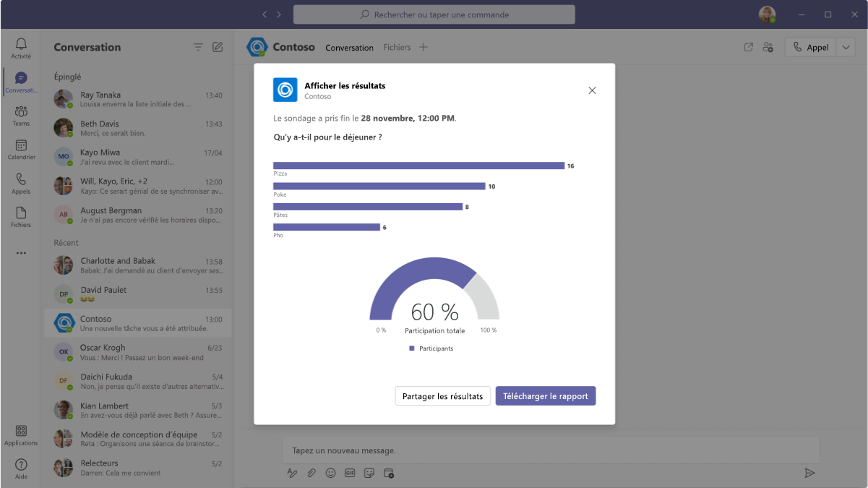Click the new chat compose icon

click(218, 47)
